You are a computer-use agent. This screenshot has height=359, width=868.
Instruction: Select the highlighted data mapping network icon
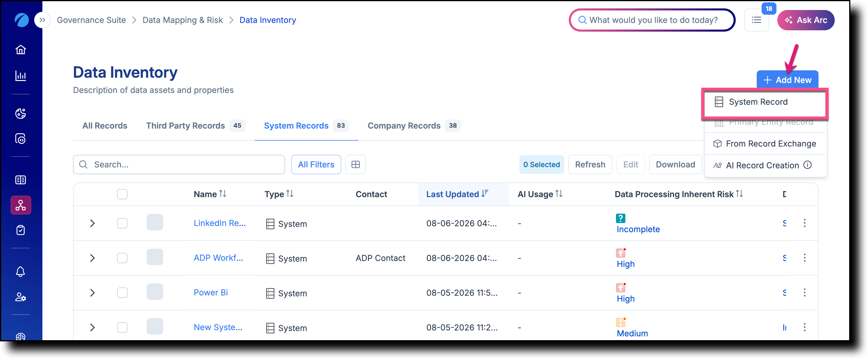21,205
